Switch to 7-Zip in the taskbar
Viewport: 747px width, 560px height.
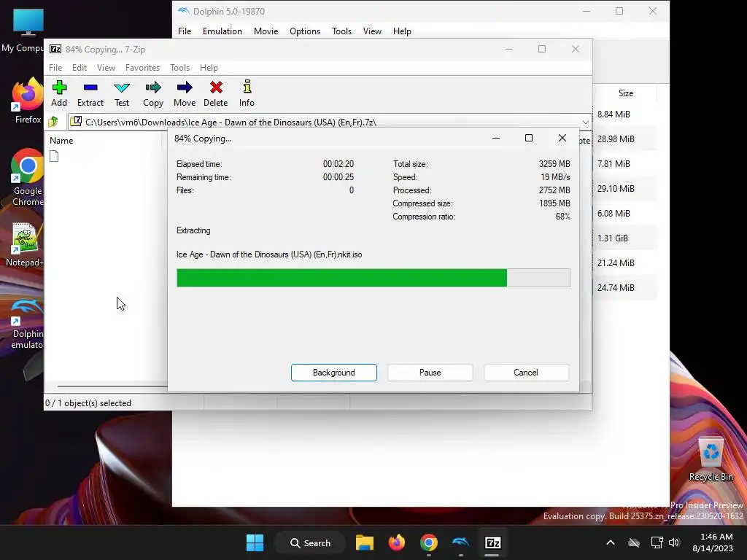tap(492, 542)
